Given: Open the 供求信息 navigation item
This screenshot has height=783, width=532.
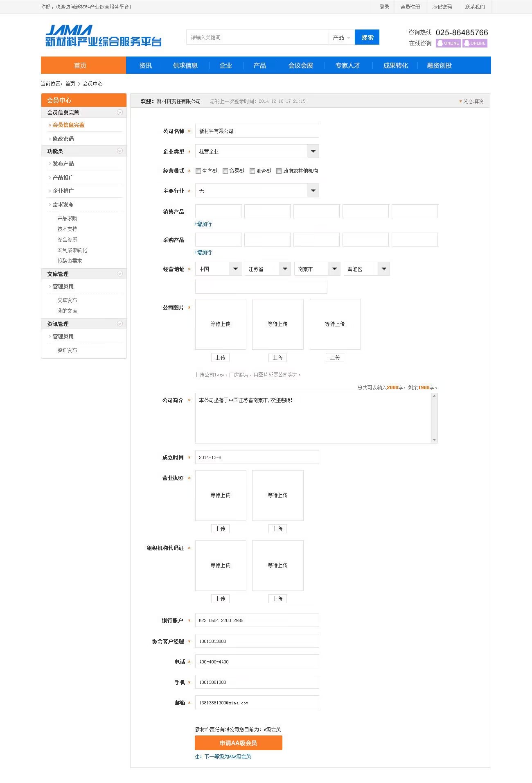Looking at the screenshot, I should click(x=185, y=65).
